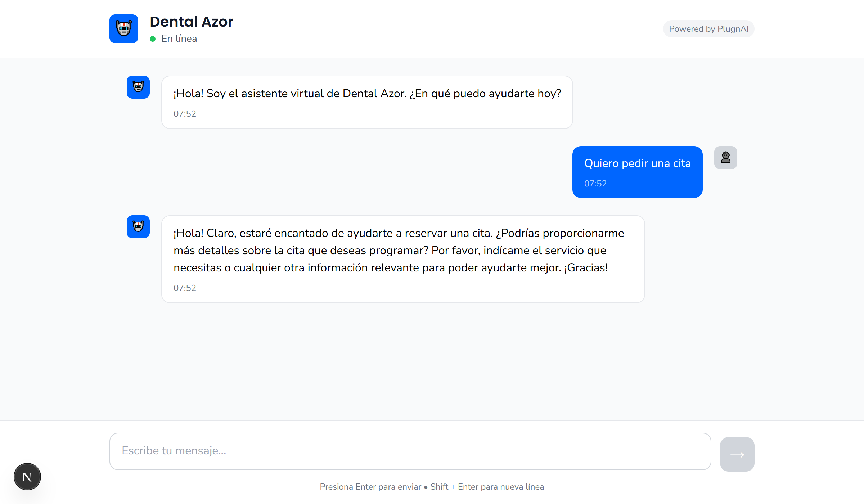This screenshot has width=864, height=504.
Task: Click the 07:52 timestamp on the longer bot reply
Action: 185,288
